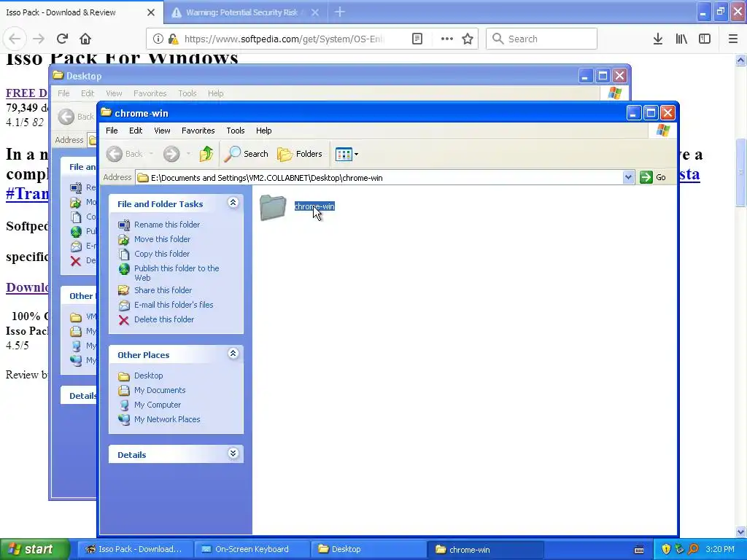Open Favorites menu in chrome-win window

pyautogui.click(x=198, y=131)
